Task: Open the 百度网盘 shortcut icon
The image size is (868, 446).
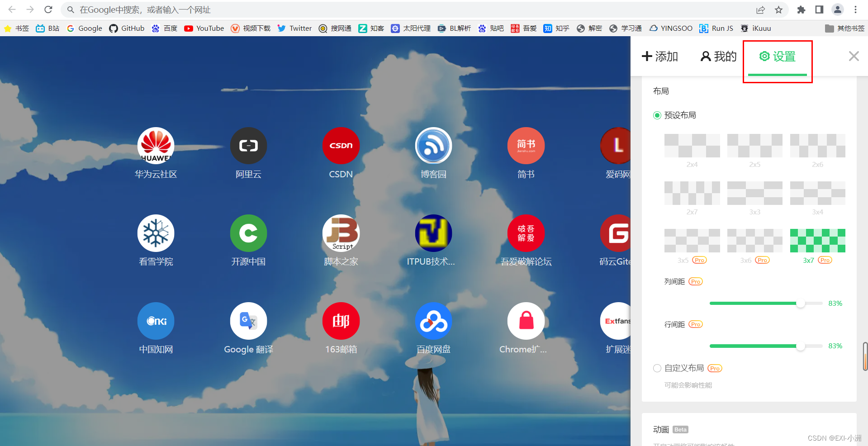Action: [x=433, y=321]
